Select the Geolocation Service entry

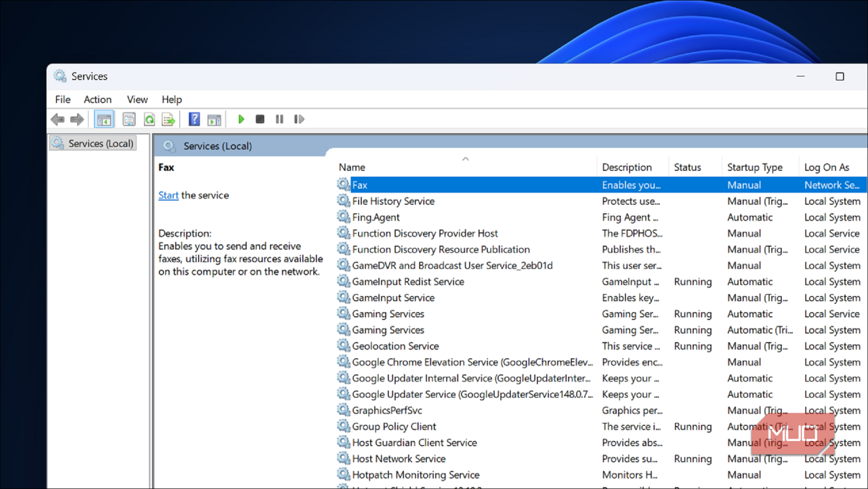click(395, 346)
